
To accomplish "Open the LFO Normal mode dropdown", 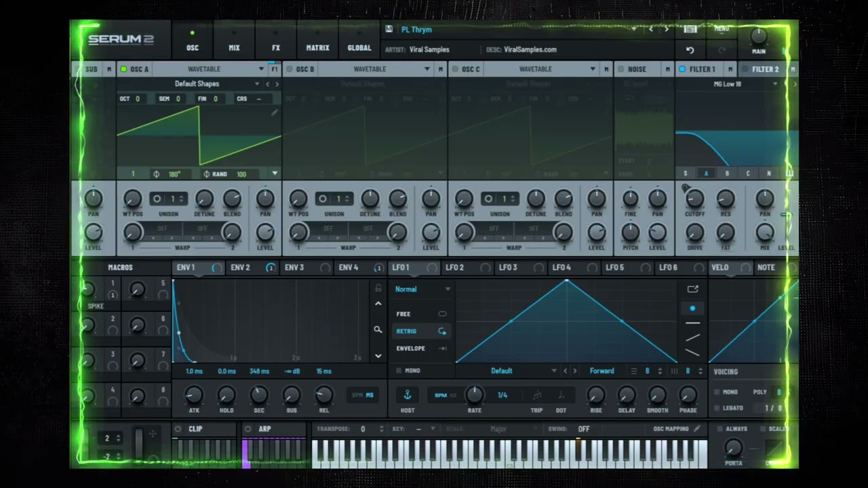I will pos(422,289).
